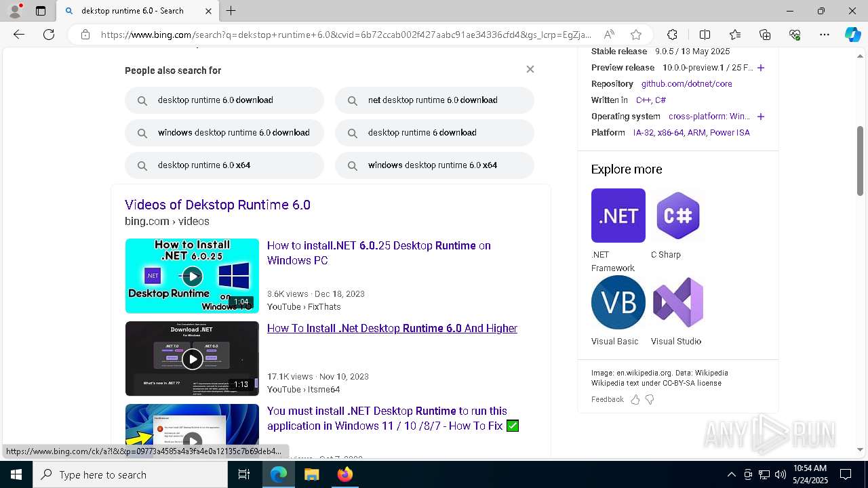868x488 pixels.
Task: Open Task View on taskbar
Action: pyautogui.click(x=244, y=474)
